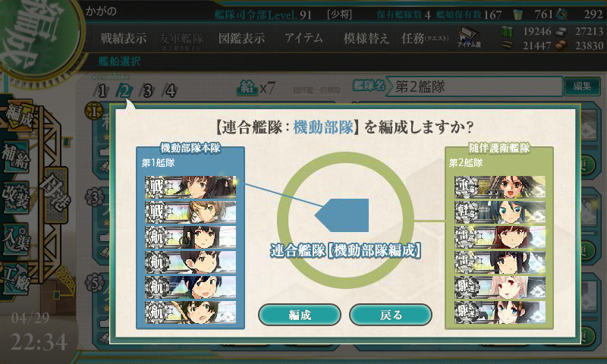This screenshot has height=364, width=607.
Task: Switch to the fleet 3 tab
Action: [146, 91]
